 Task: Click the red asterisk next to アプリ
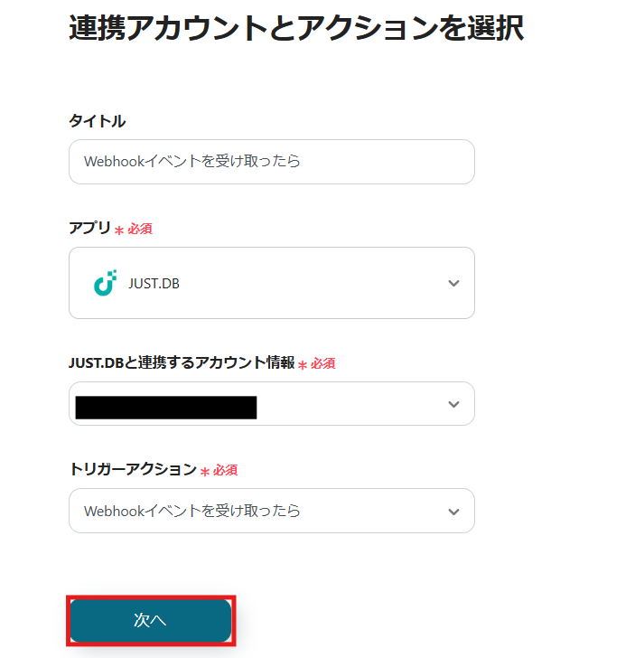click(x=119, y=230)
